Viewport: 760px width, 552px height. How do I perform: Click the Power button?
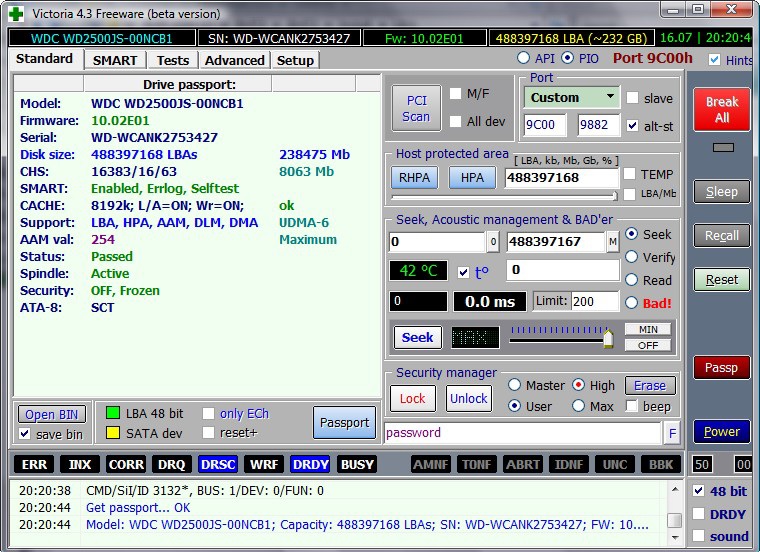[x=722, y=431]
